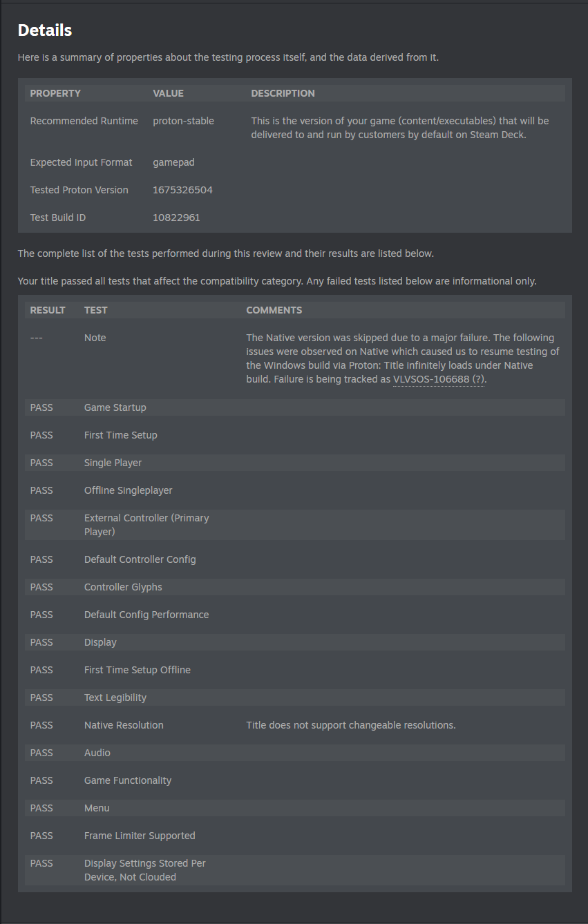The height and width of the screenshot is (924, 588).
Task: Click the changeable resolutions comment text
Action: click(x=351, y=725)
